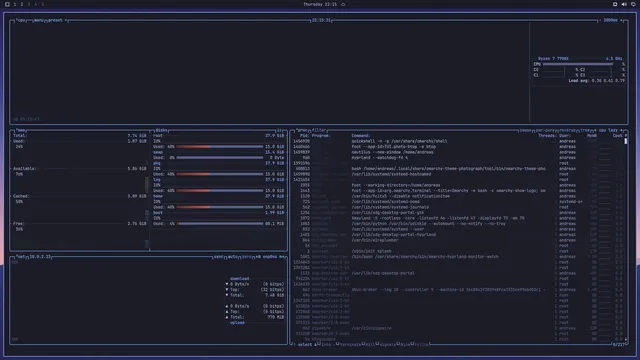Click the proc list scrollbar thumb
The height and width of the screenshot is (360, 640).
pyautogui.click(x=626, y=141)
